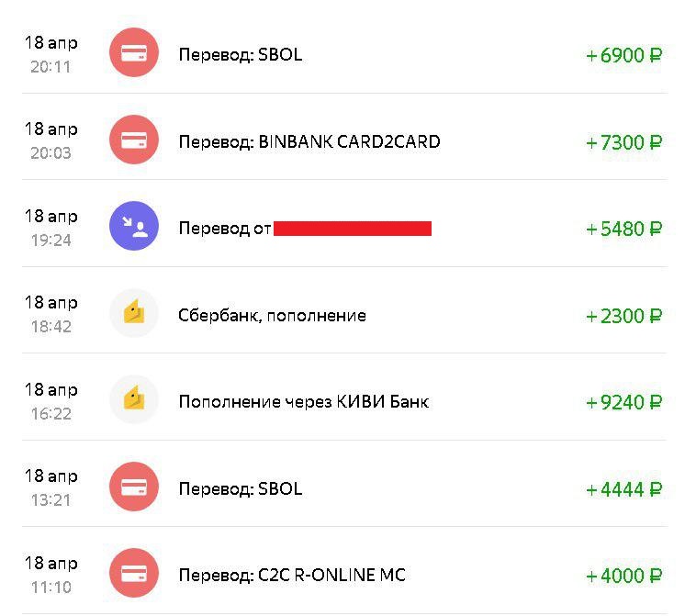Click the +7300 ₽ amount
Image resolution: width=685 pixels, height=616 pixels.
point(624,142)
